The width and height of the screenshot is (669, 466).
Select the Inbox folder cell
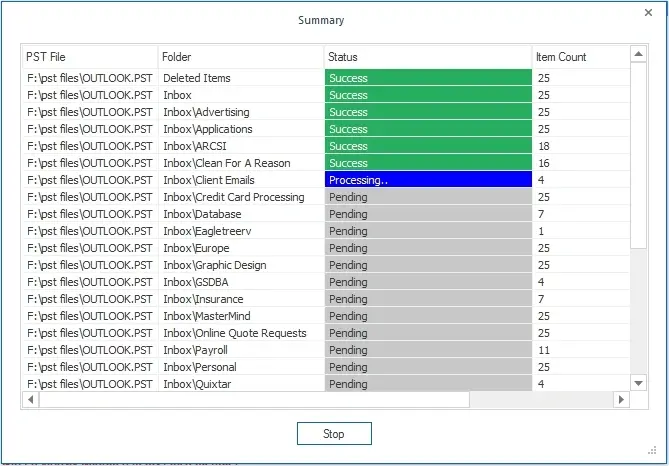click(241, 95)
